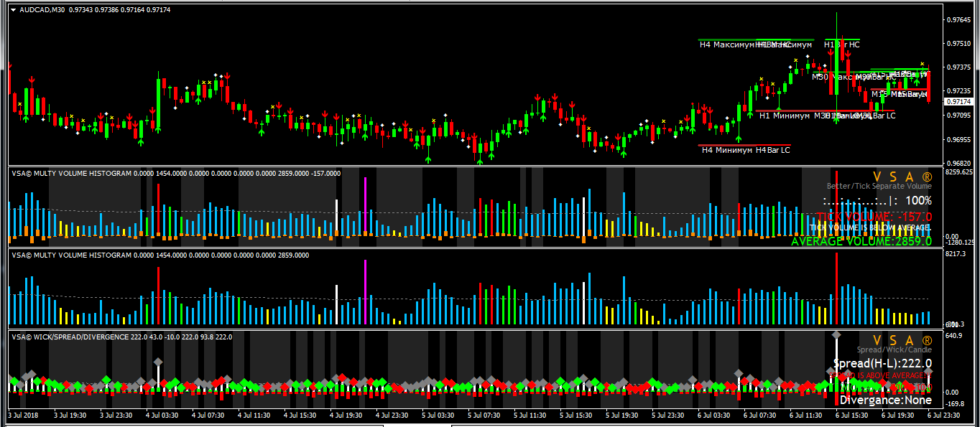Select the Spread(H-L):222.0 readout
The width and height of the screenshot is (980, 427).
point(882,364)
